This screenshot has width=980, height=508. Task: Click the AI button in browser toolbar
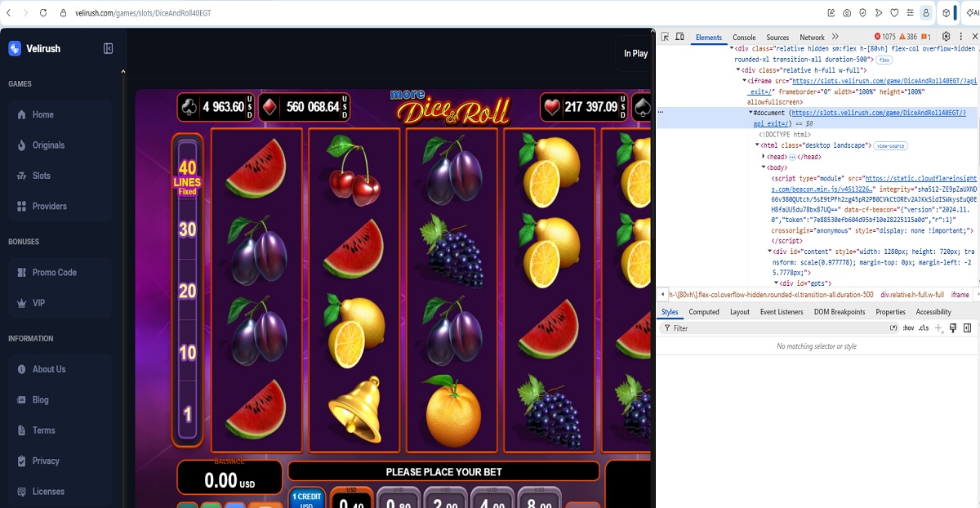(972, 13)
